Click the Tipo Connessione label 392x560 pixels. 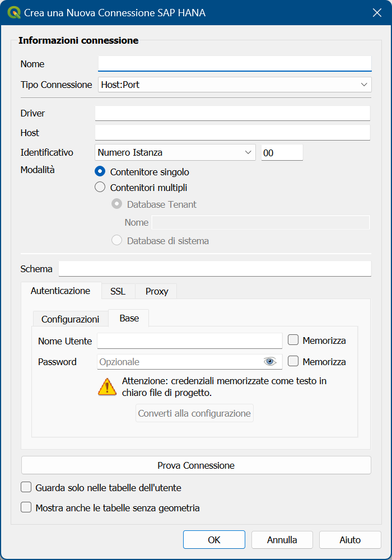coord(57,85)
